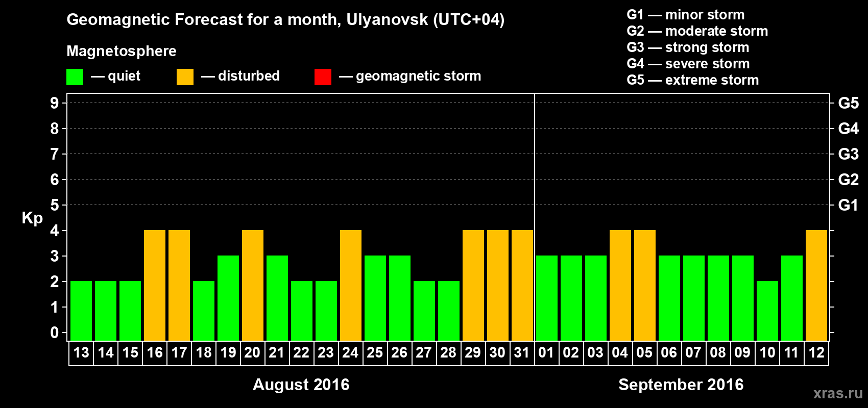Pick the August 24 disturbed bar
The height and width of the screenshot is (408, 868).
351,285
